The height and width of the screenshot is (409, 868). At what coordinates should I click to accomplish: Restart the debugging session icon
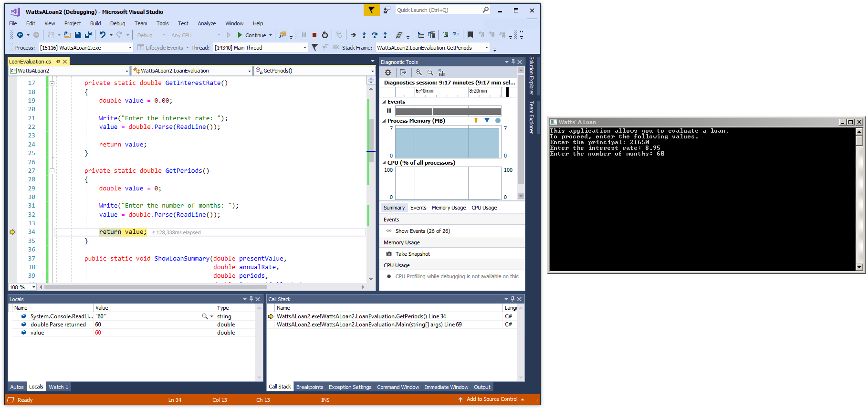point(325,35)
